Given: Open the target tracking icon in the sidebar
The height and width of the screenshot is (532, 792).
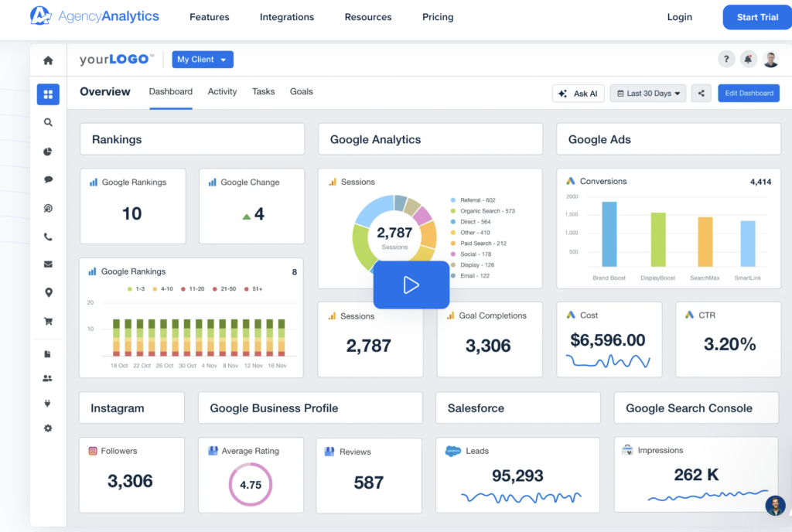Looking at the screenshot, I should pos(48,209).
